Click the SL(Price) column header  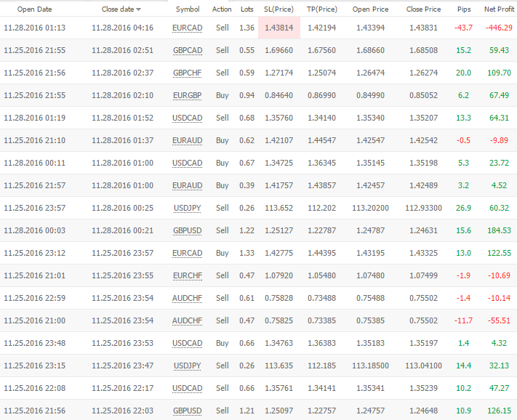(x=278, y=9)
